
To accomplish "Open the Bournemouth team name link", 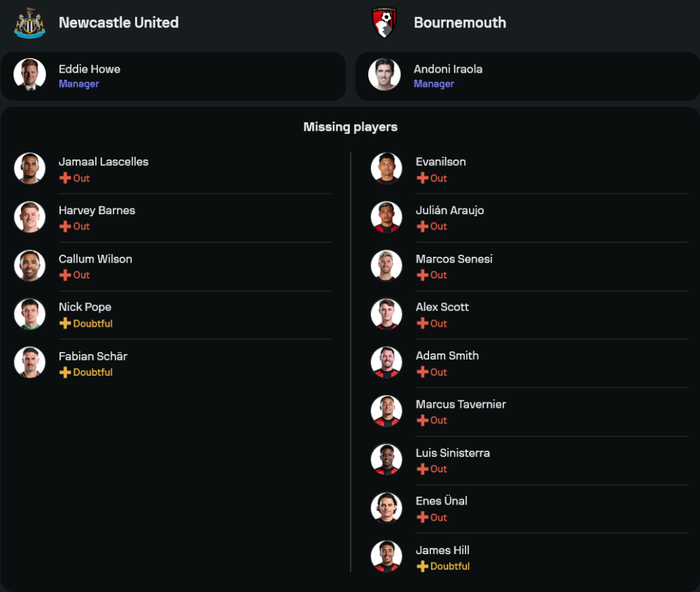I will point(459,22).
